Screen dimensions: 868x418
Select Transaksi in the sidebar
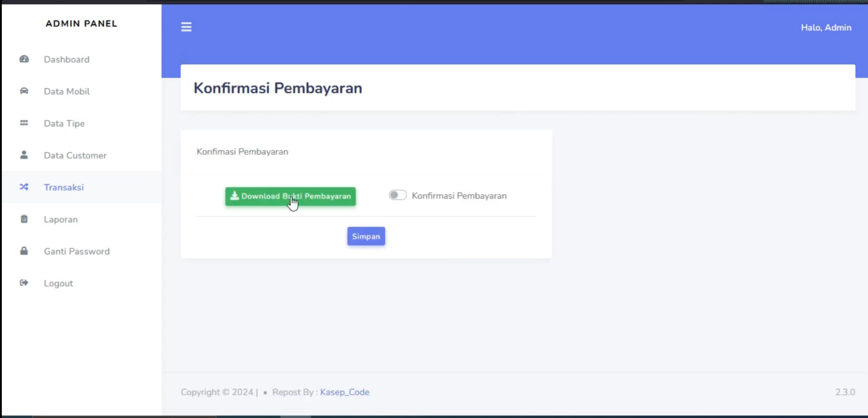click(x=64, y=188)
